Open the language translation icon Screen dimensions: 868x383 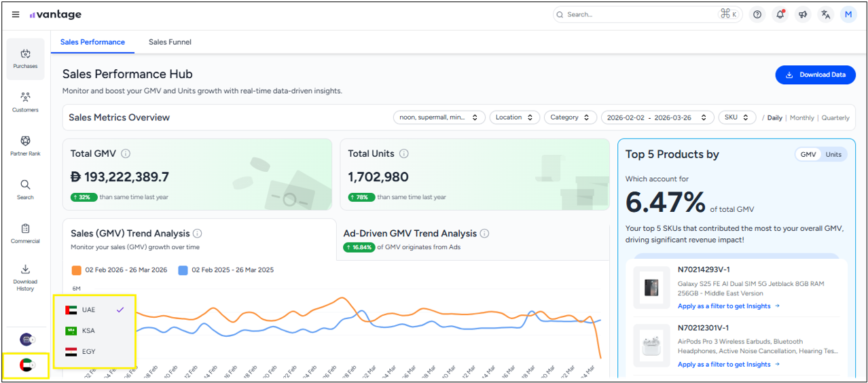point(825,15)
